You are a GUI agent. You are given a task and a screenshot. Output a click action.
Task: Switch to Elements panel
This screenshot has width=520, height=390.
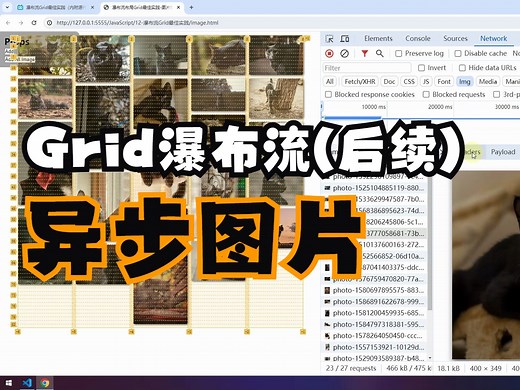tap(378, 39)
